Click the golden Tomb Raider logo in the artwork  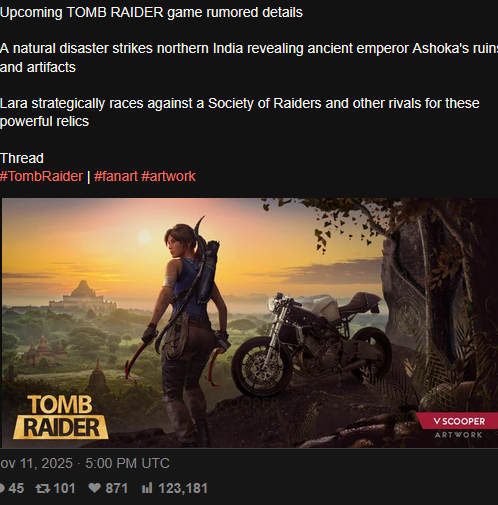point(61,417)
